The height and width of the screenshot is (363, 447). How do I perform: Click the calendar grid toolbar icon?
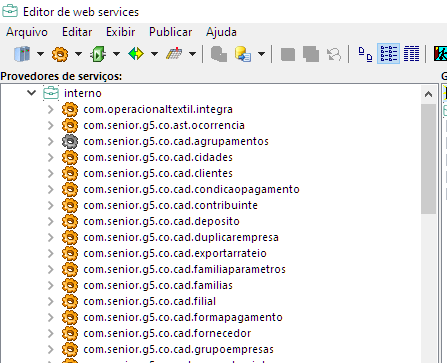tap(174, 54)
